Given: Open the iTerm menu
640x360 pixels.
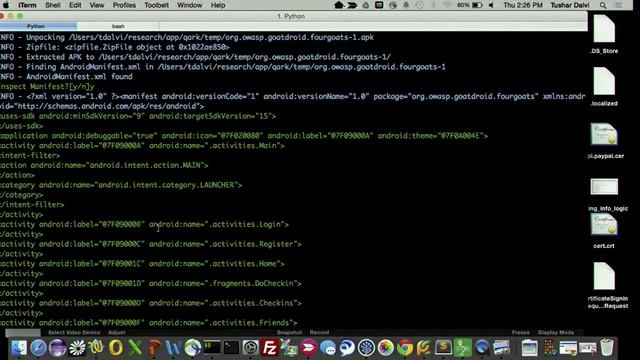Looking at the screenshot, I should tap(27, 5).
